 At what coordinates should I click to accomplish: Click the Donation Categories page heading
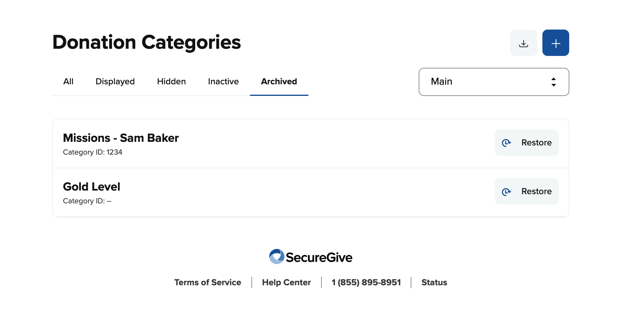tap(146, 42)
